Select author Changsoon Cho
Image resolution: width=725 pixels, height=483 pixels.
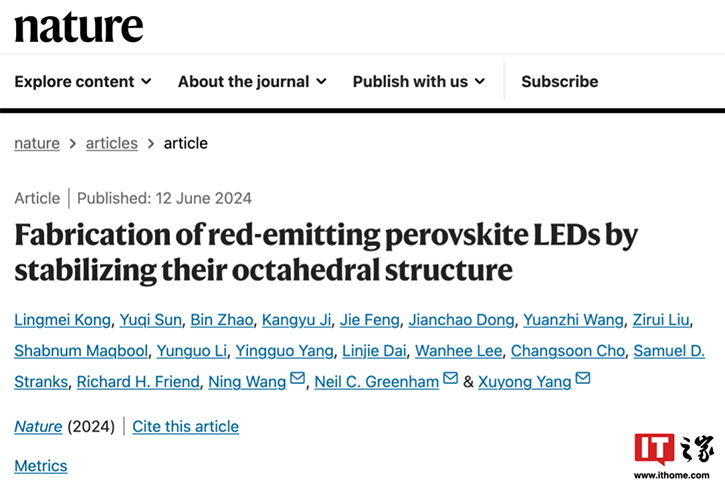pos(568,351)
